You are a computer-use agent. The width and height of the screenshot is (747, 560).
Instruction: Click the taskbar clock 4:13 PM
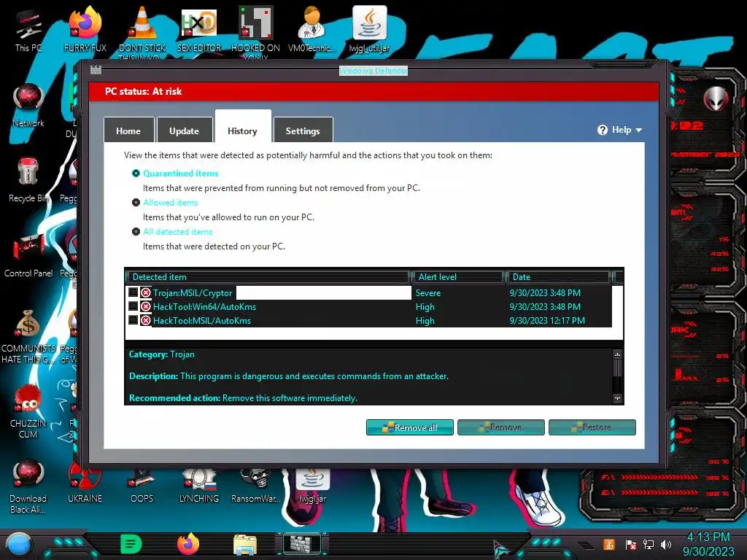click(708, 537)
